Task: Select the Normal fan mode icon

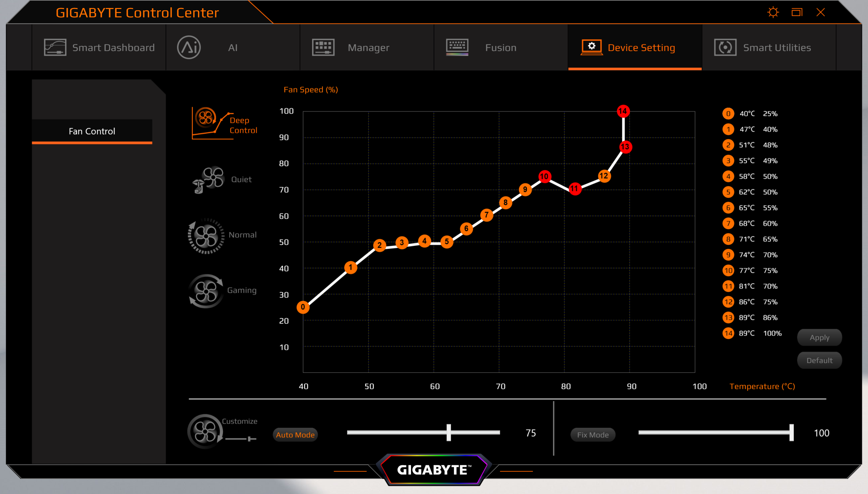Action: point(206,236)
